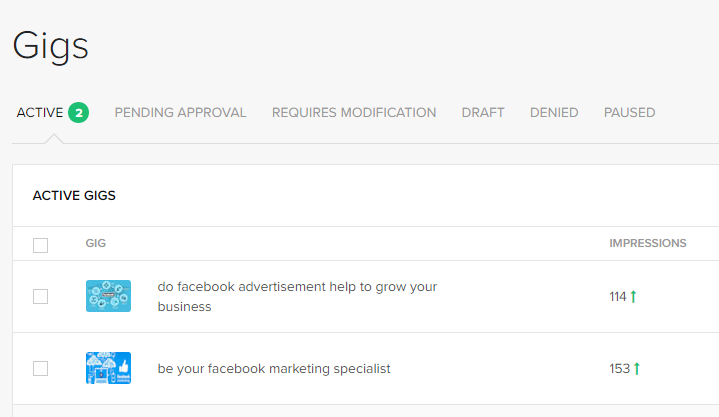
Task: Select the facebook marketing specialist gig checkbox
Action: click(40, 368)
